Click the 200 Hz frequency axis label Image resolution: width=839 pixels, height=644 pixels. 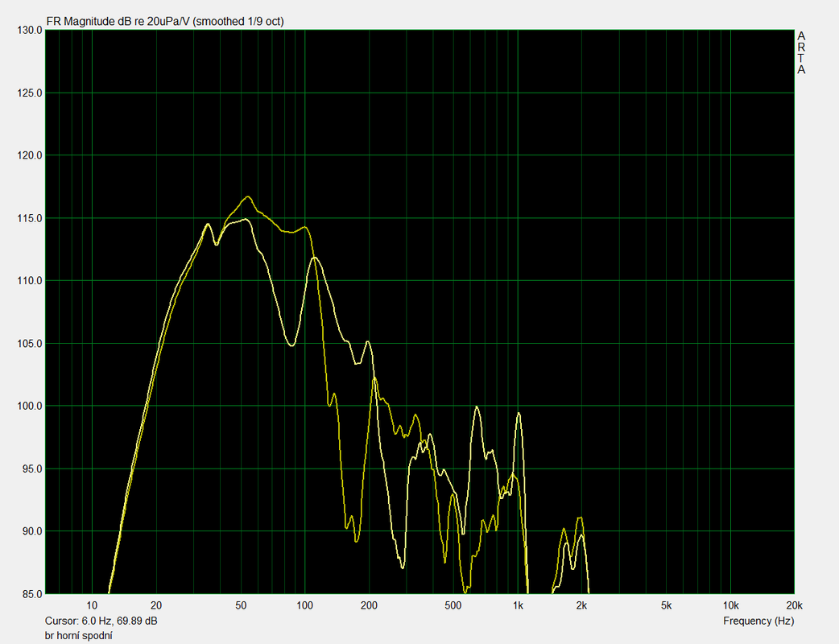[x=370, y=605]
